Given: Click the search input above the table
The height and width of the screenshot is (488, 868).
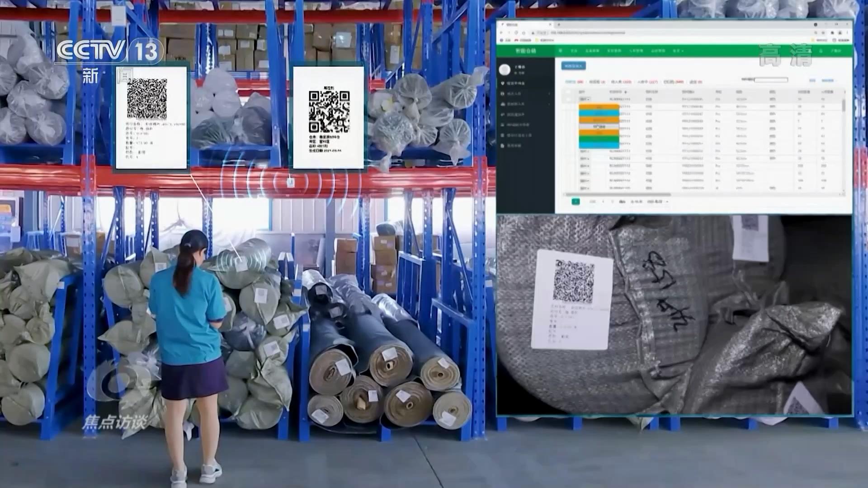Looking at the screenshot, I should coord(771,80).
